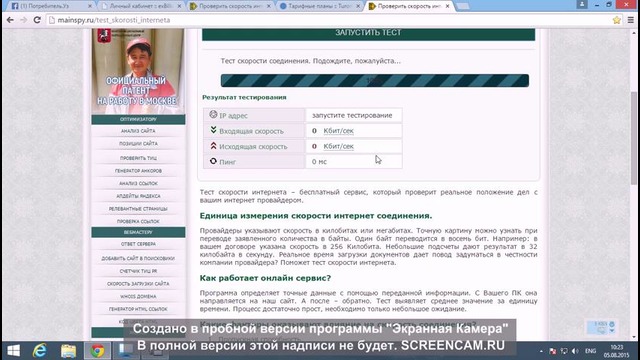Click the Исходящая скорость up-arrows icon
The width and height of the screenshot is (640, 360).
point(213,145)
